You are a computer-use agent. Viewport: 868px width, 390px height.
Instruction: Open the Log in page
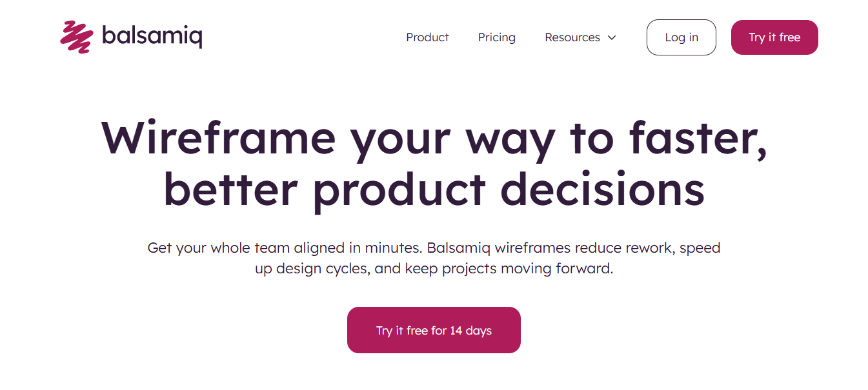click(x=681, y=37)
